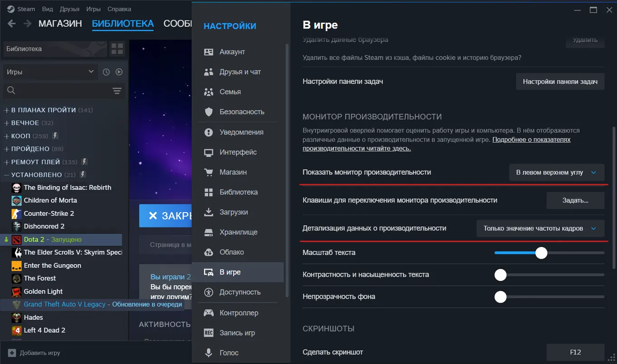Click Настройки панели задач button

(x=560, y=82)
